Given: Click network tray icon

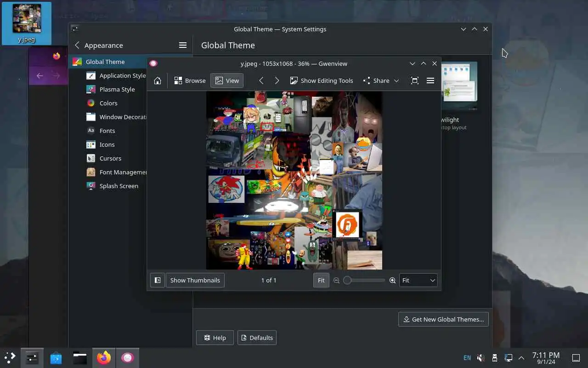Looking at the screenshot, I should coord(508,357).
